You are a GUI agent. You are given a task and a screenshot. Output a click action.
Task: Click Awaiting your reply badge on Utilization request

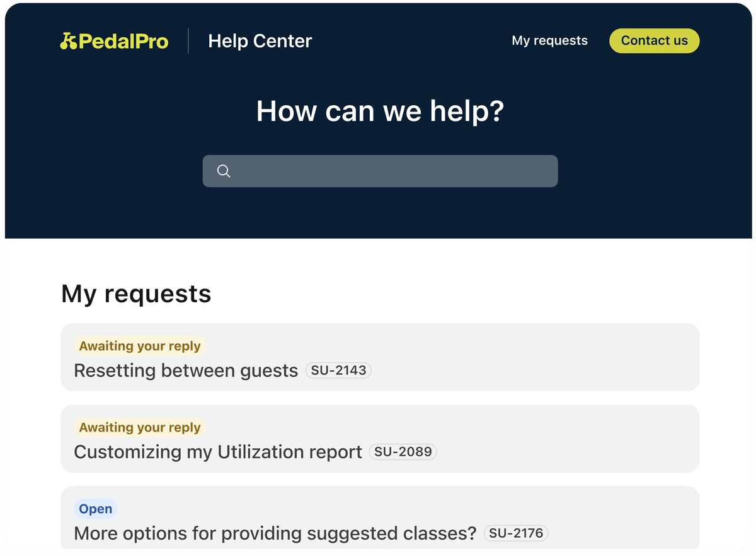tap(140, 428)
